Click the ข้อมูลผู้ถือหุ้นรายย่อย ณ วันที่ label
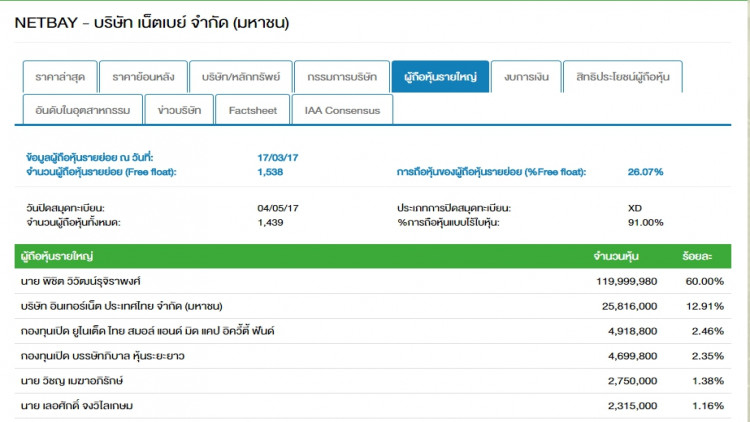This screenshot has width=750, height=422. tap(89, 157)
